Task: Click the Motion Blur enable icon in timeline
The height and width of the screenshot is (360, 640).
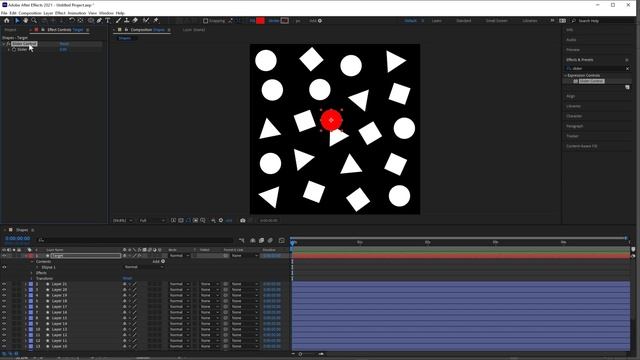Action: (x=270, y=240)
